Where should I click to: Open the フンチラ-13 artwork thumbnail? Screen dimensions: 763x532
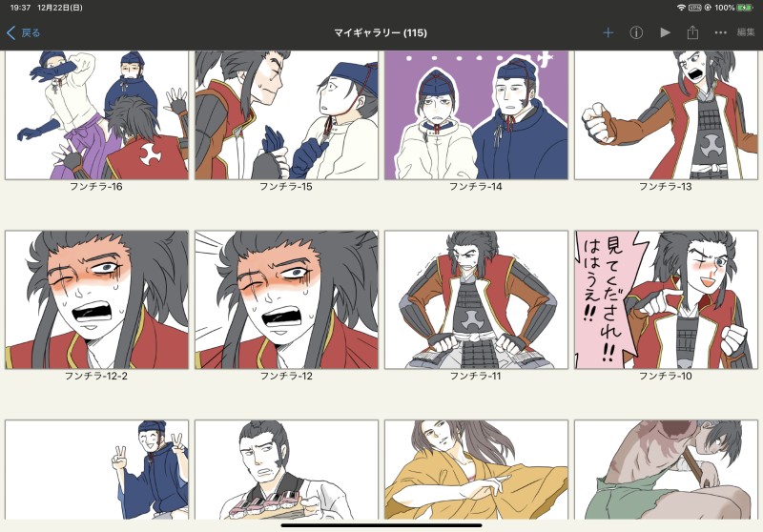pos(666,114)
